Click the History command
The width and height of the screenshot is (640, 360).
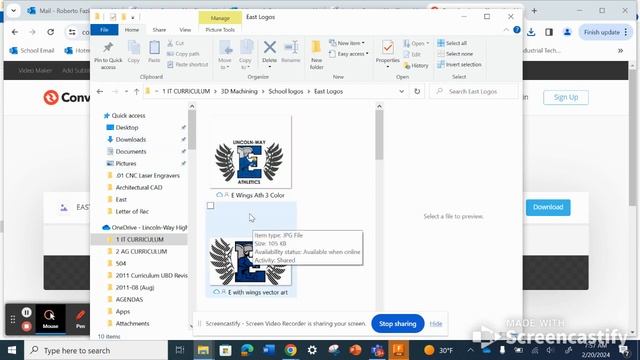416,65
